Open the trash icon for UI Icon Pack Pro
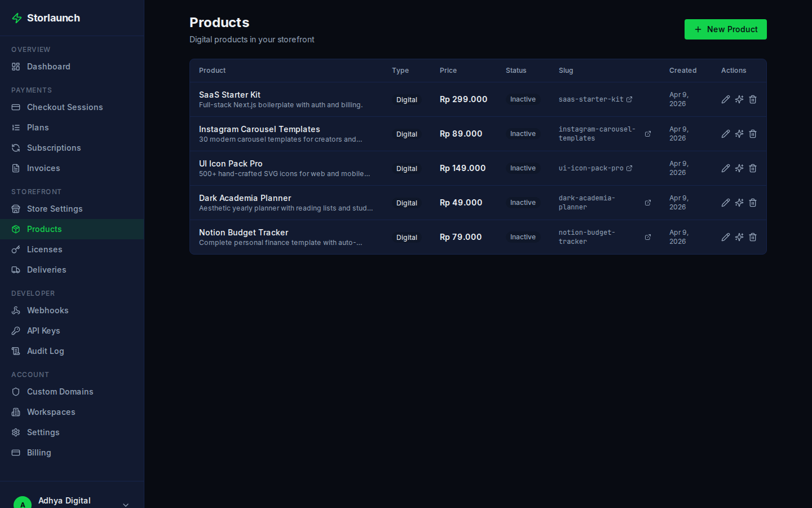Viewport: 812px width, 508px height. click(753, 168)
